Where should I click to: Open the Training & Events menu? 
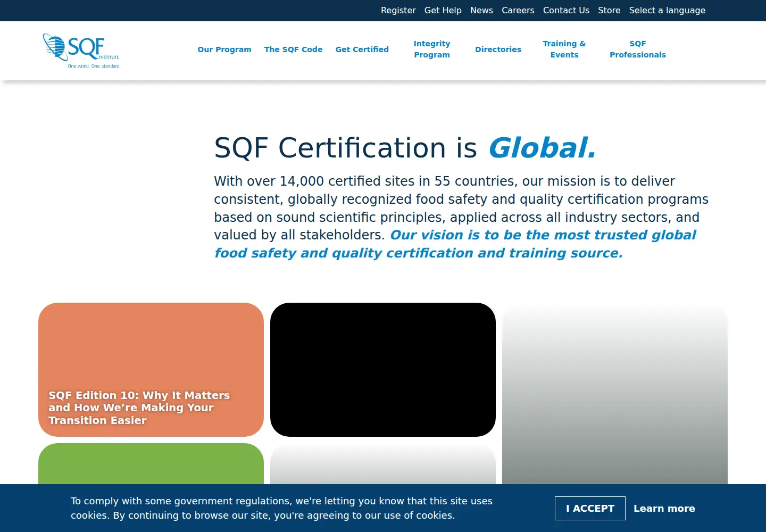tap(564, 49)
